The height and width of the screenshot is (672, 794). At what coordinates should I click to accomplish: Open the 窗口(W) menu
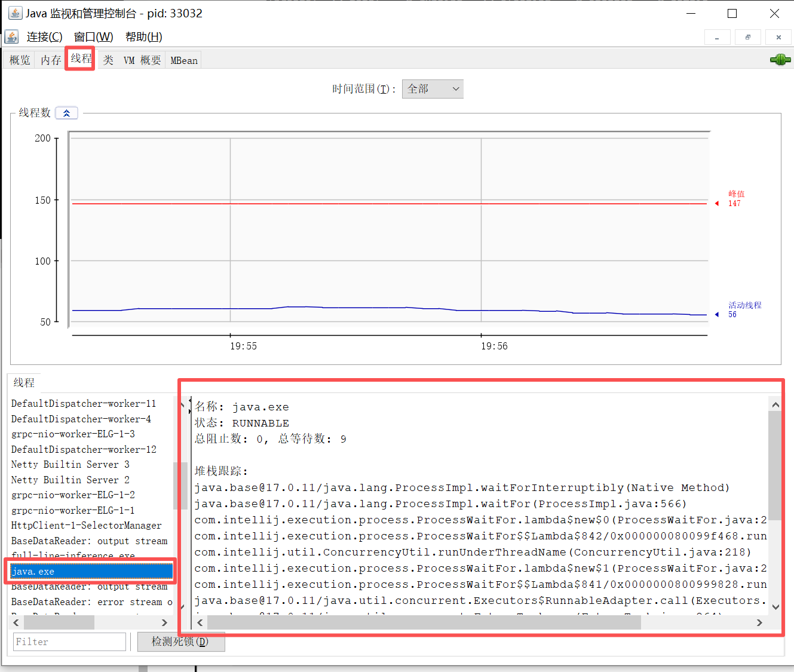93,37
